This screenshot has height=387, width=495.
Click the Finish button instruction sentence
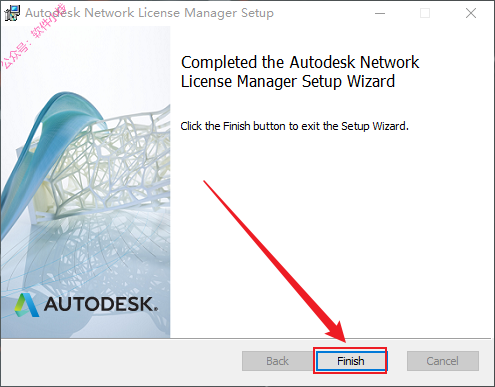tap(294, 126)
